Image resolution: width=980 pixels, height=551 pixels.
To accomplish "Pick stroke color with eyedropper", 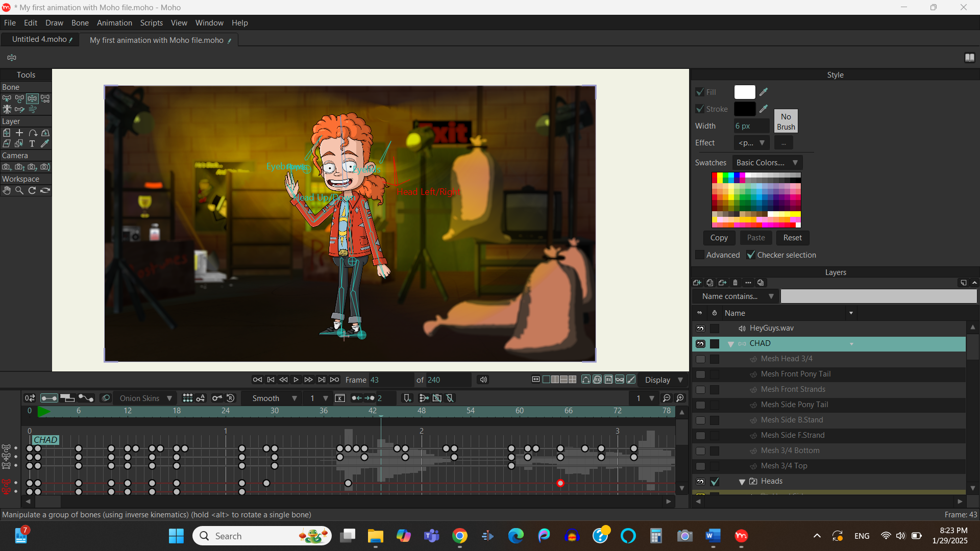I will tap(764, 109).
